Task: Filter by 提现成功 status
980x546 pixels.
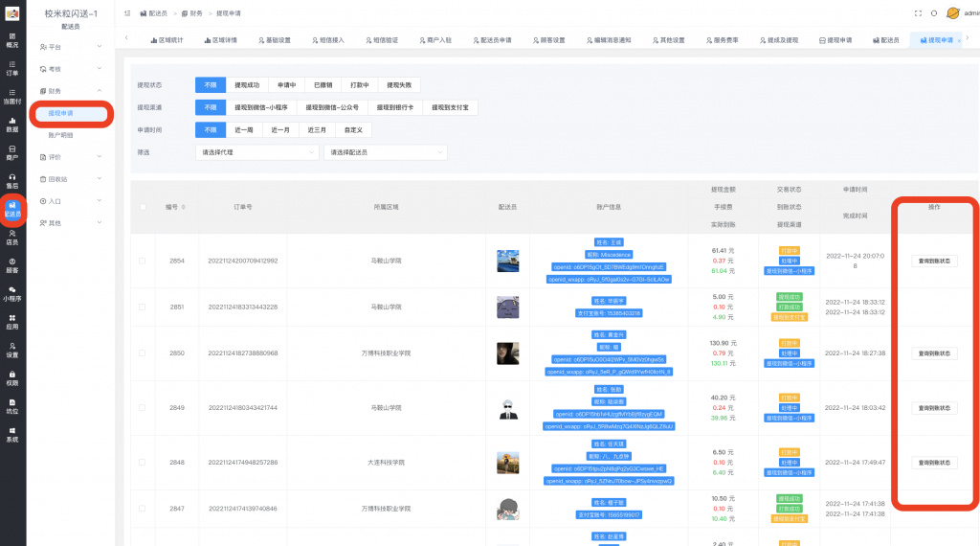Action: (247, 84)
